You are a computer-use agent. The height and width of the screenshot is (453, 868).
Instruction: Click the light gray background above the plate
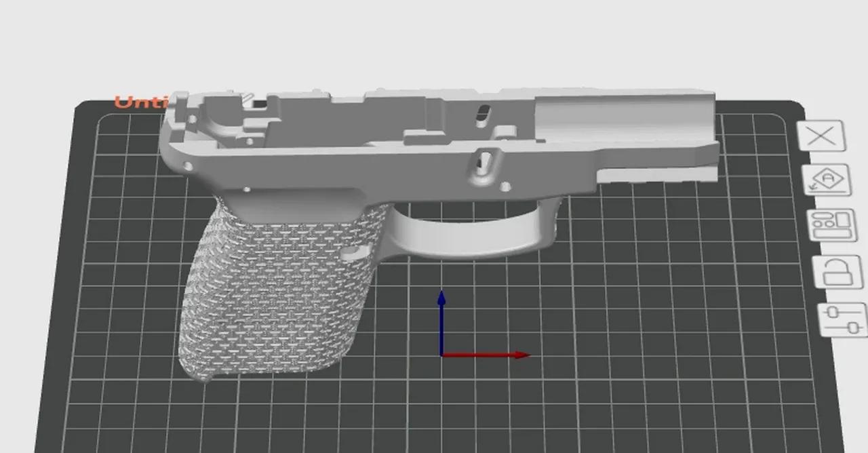tap(434, 41)
